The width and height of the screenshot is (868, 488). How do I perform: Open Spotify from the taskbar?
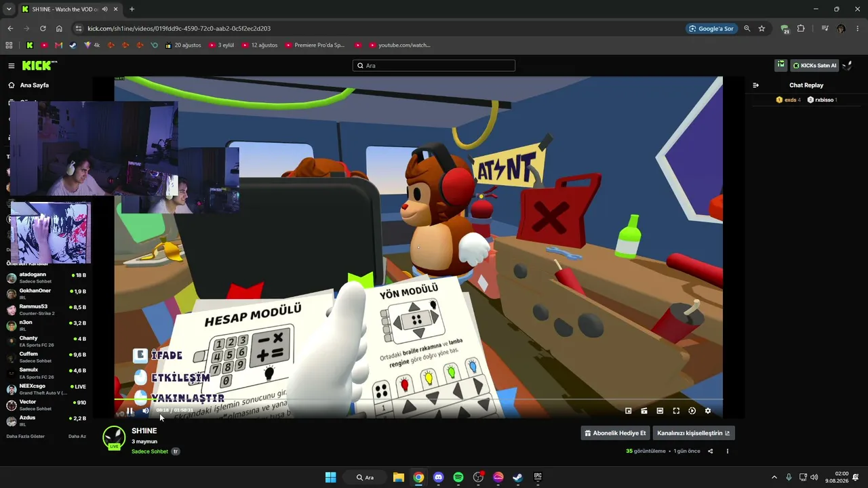(x=458, y=477)
